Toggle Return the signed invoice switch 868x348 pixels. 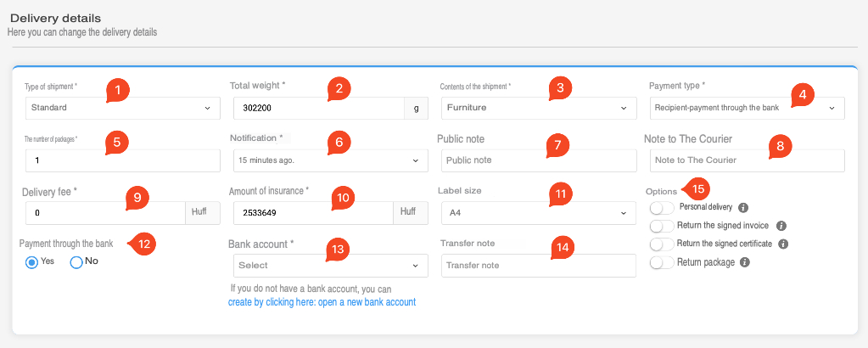click(x=662, y=226)
